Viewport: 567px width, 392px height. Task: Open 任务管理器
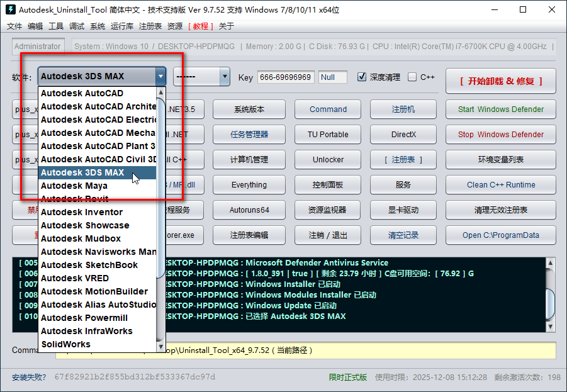[249, 135]
